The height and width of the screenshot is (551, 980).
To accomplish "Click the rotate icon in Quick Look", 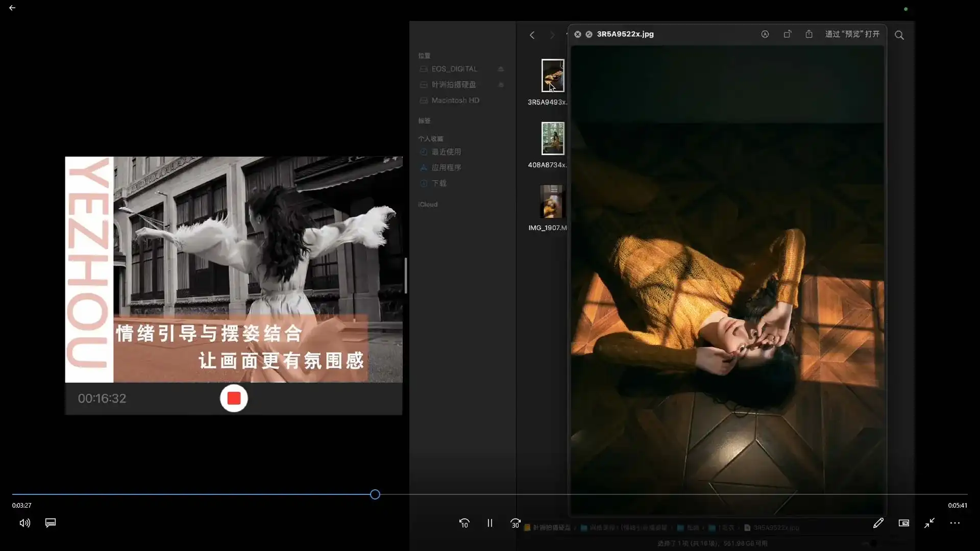I will click(787, 34).
